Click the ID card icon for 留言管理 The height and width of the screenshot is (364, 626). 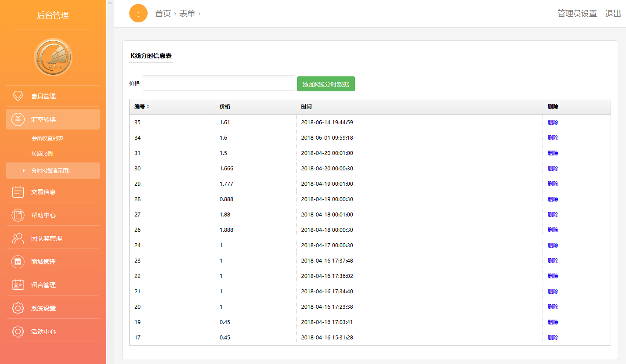click(18, 285)
